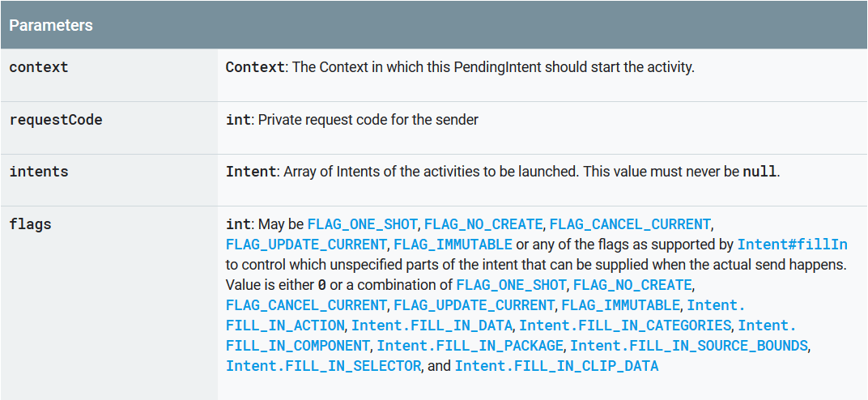Open the first FLAG_NO_CREATE link
The image size is (868, 400).
click(484, 223)
